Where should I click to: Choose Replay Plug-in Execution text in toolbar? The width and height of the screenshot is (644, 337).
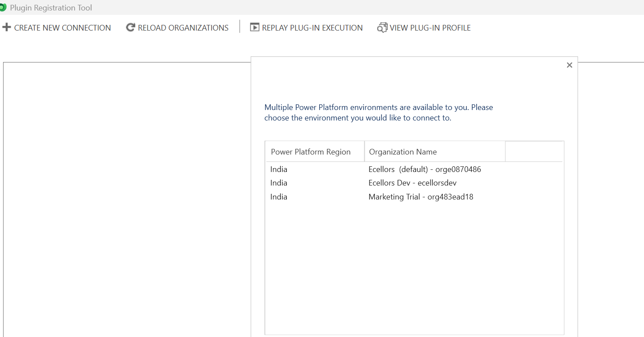(312, 28)
